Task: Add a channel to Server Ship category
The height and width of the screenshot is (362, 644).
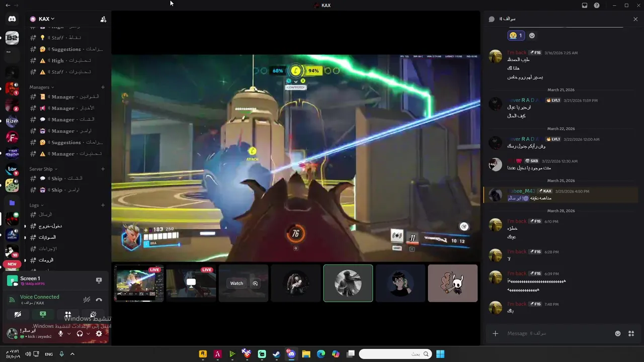Action: pos(103,169)
